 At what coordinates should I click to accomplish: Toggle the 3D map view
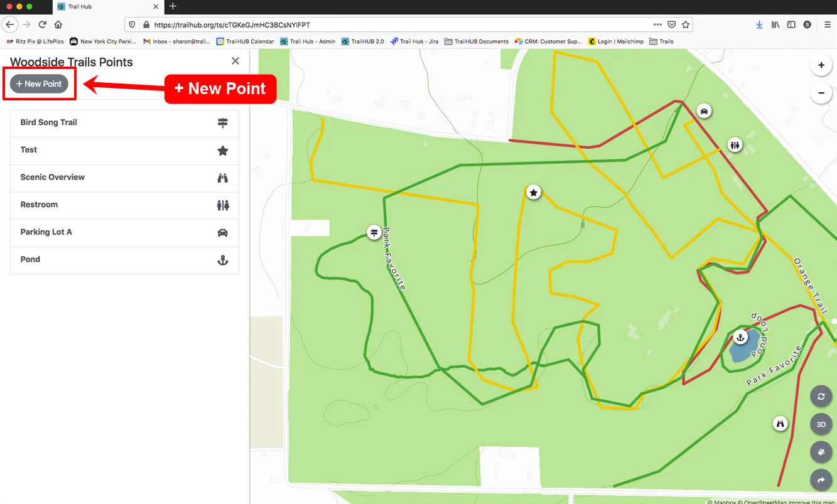[821, 424]
